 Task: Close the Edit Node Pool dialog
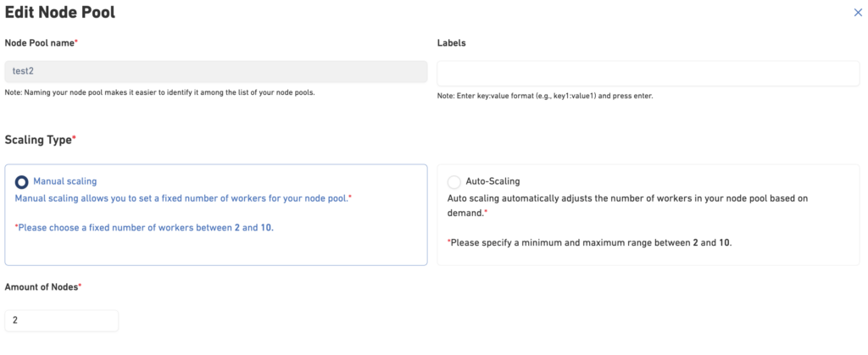pyautogui.click(x=856, y=13)
